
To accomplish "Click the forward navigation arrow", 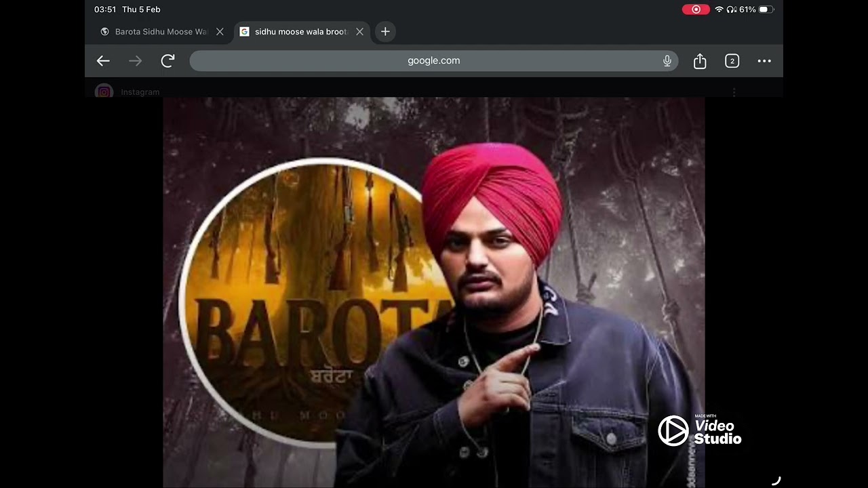I will click(x=136, y=61).
